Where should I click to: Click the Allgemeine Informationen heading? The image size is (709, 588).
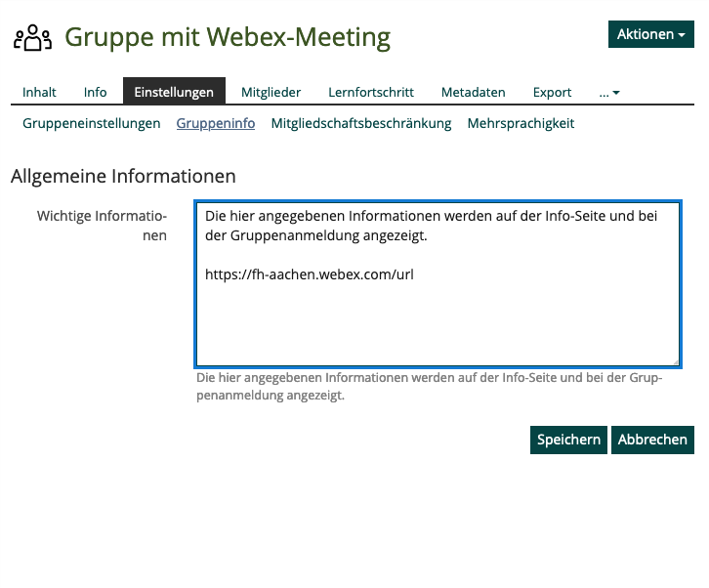pos(123,176)
